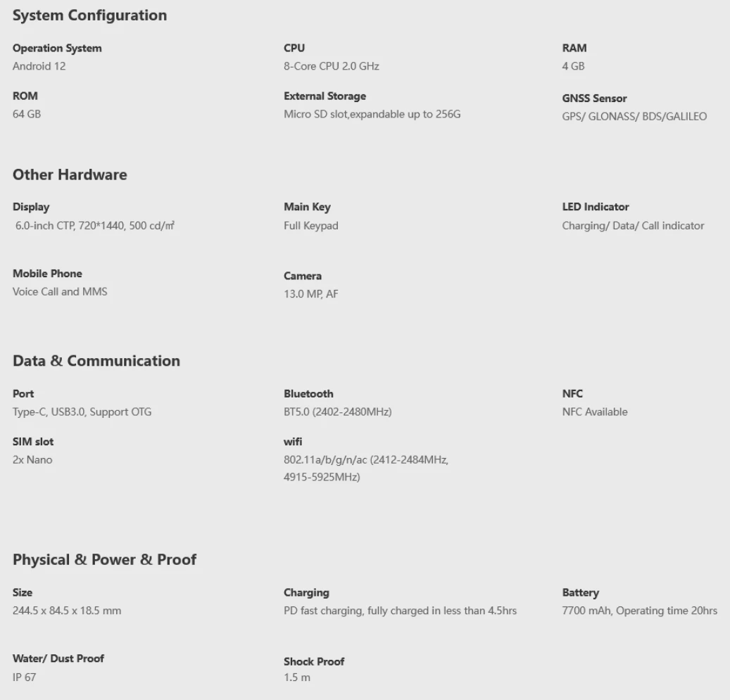Click the 8-Core CPU 2.0 GHz text
Screen dimensions: 730x700
(331, 66)
